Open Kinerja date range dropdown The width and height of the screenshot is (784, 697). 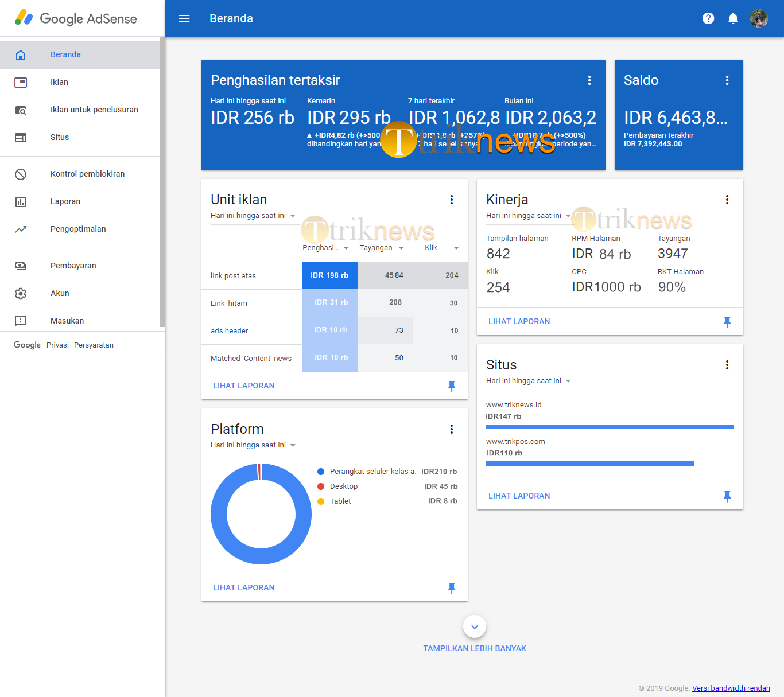pyautogui.click(x=529, y=216)
